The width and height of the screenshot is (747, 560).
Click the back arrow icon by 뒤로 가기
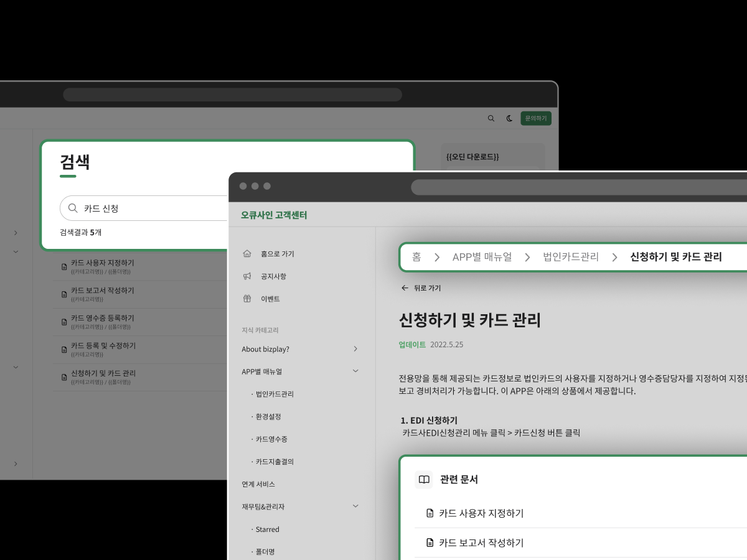coord(405,288)
